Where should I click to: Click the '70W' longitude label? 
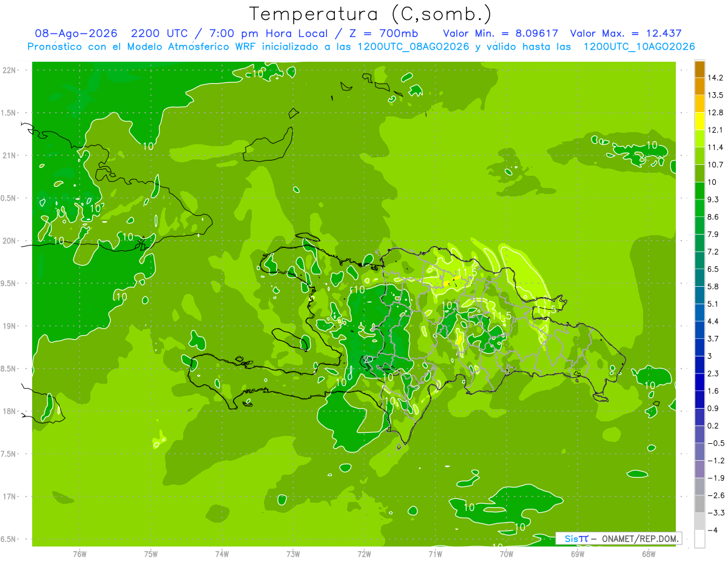[507, 554]
